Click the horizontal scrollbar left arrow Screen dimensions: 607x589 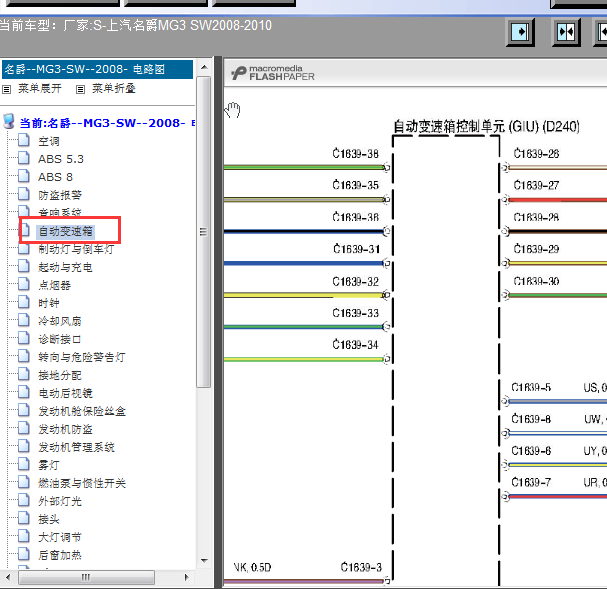click(8, 577)
